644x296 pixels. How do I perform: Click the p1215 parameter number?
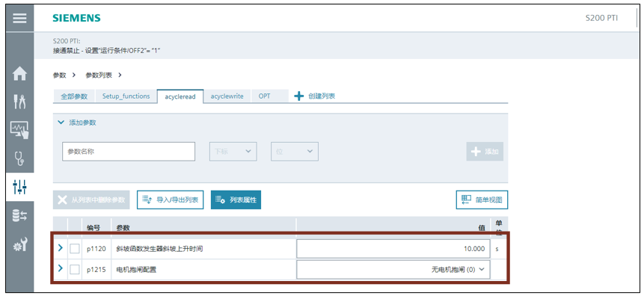click(96, 270)
